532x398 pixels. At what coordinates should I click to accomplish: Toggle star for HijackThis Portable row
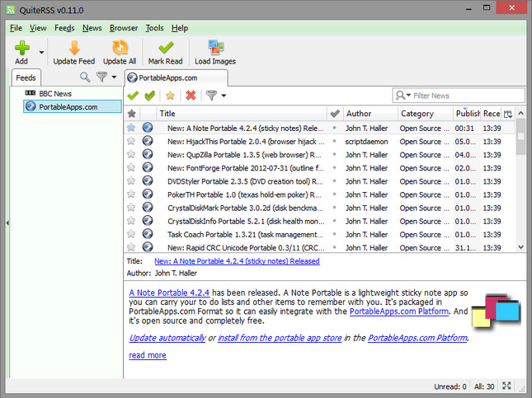pos(131,141)
